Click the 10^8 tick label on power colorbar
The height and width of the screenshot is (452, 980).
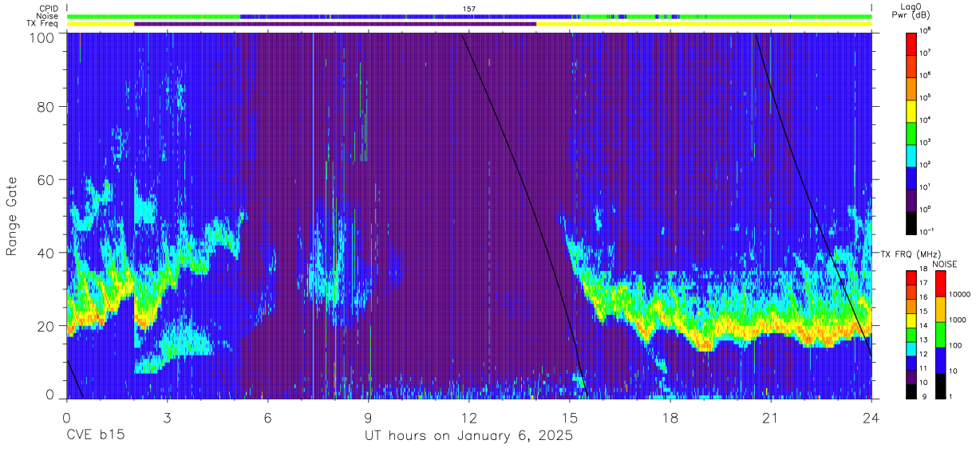click(927, 29)
